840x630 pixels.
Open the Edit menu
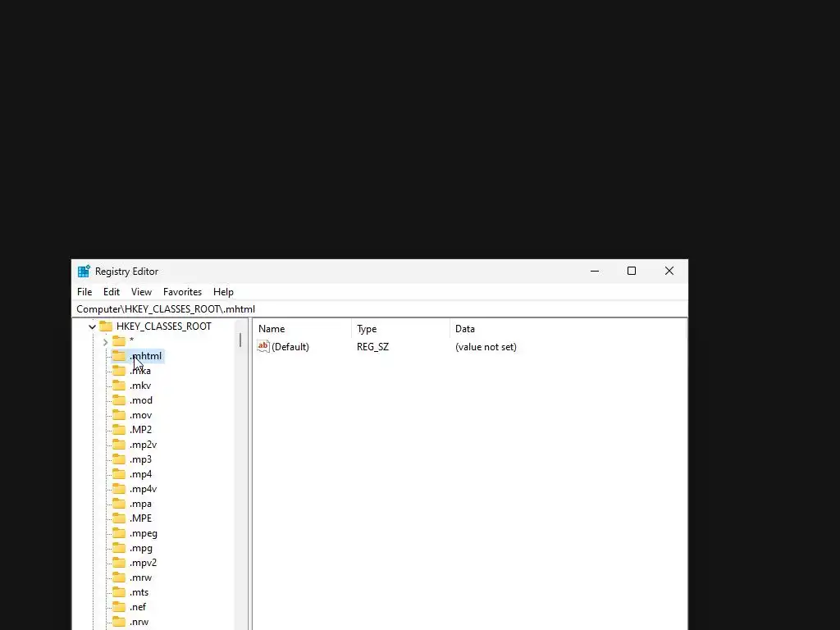click(112, 292)
